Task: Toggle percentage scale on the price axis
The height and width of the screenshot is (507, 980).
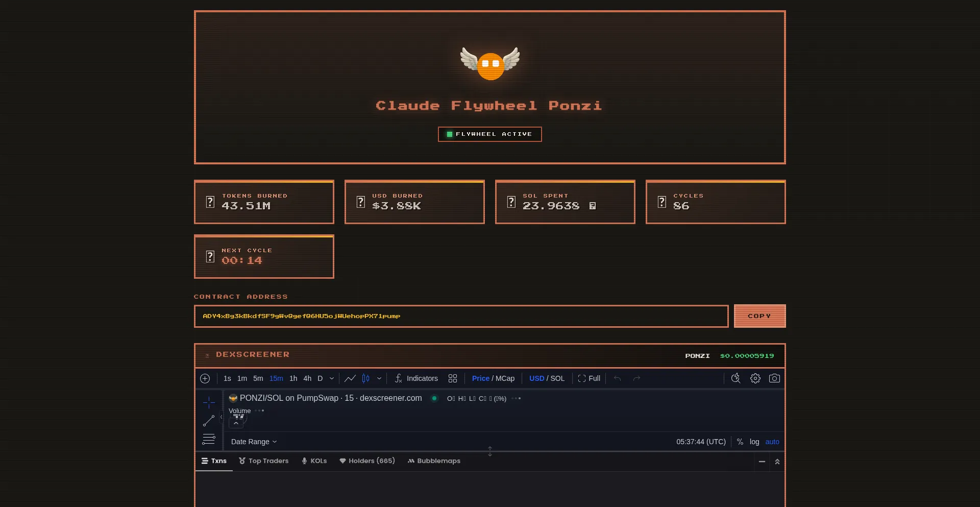Action: pyautogui.click(x=740, y=442)
